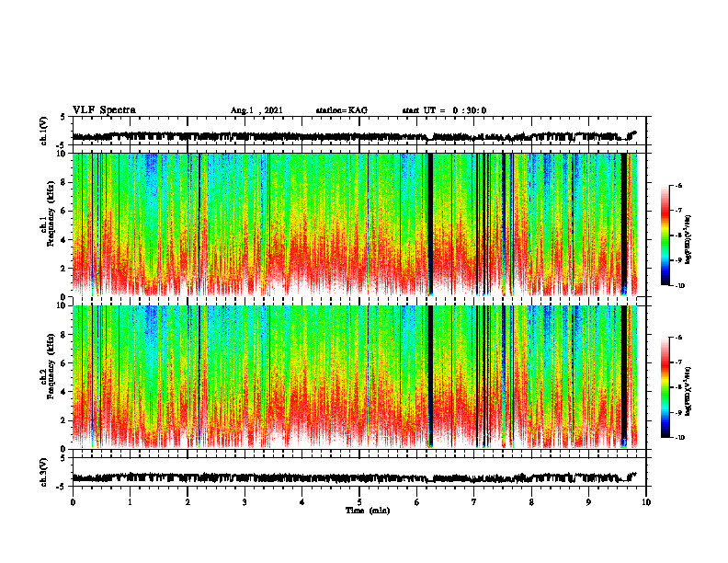
Task: Click the time axis tick label "3"
Action: click(x=245, y=502)
